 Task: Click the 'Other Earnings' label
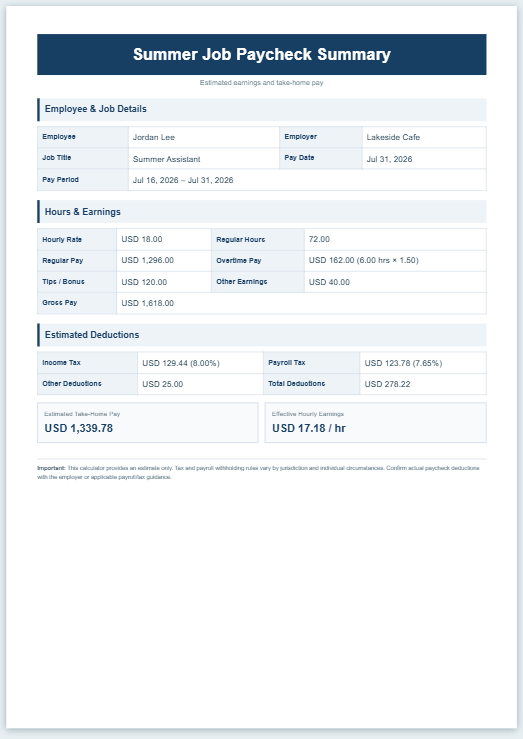pyautogui.click(x=242, y=282)
